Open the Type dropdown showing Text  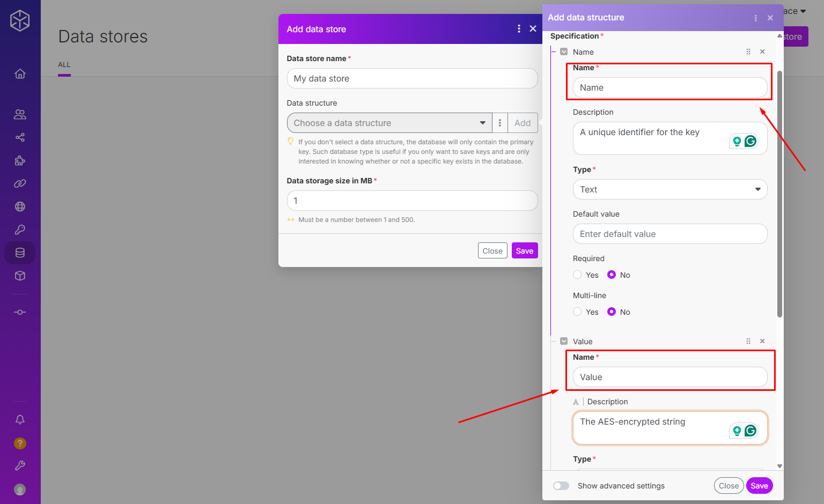pyautogui.click(x=669, y=189)
